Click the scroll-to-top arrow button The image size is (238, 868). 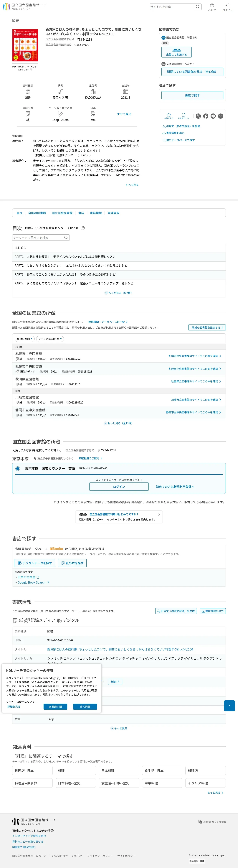pyautogui.click(x=229, y=706)
